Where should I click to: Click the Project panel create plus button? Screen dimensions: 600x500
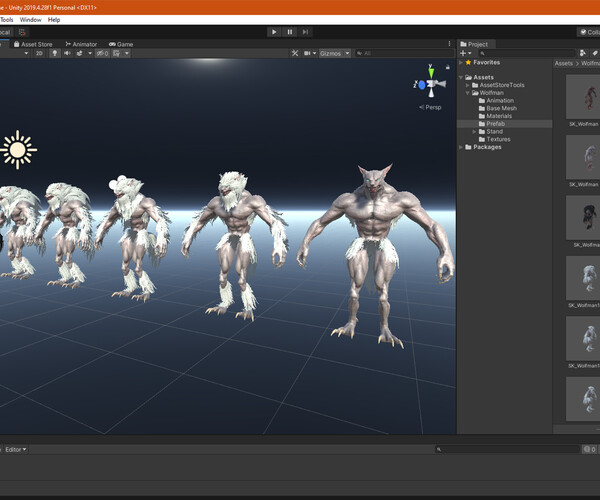463,54
